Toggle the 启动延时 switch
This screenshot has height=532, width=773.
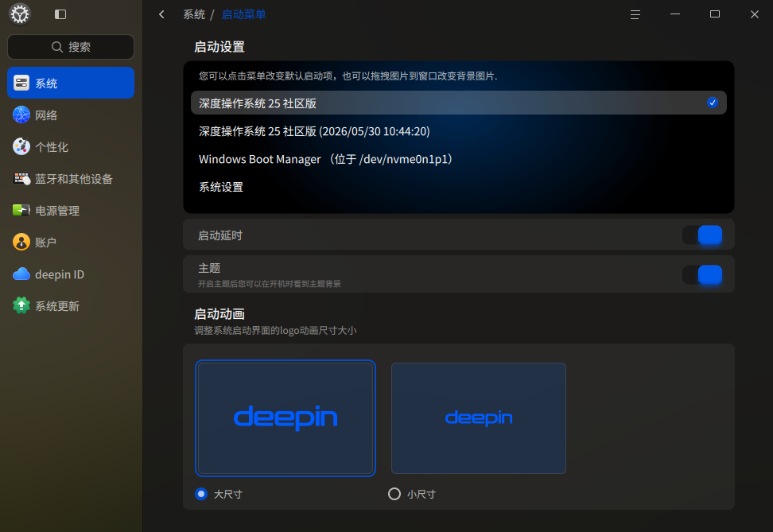tap(702, 235)
